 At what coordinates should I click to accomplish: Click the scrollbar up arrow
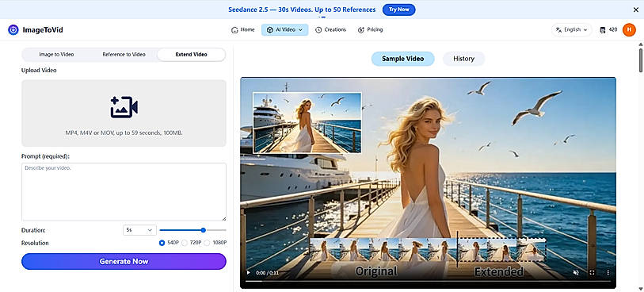pos(640,44)
